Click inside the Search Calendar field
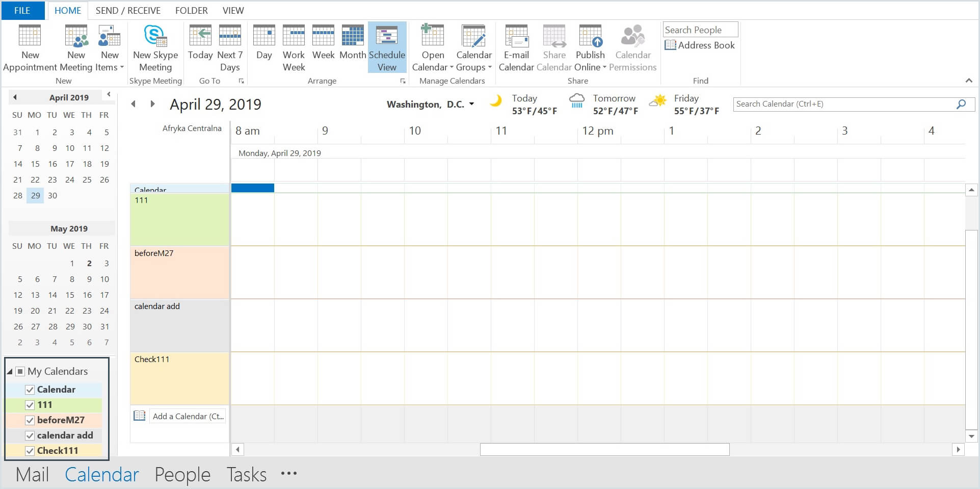 [x=841, y=104]
